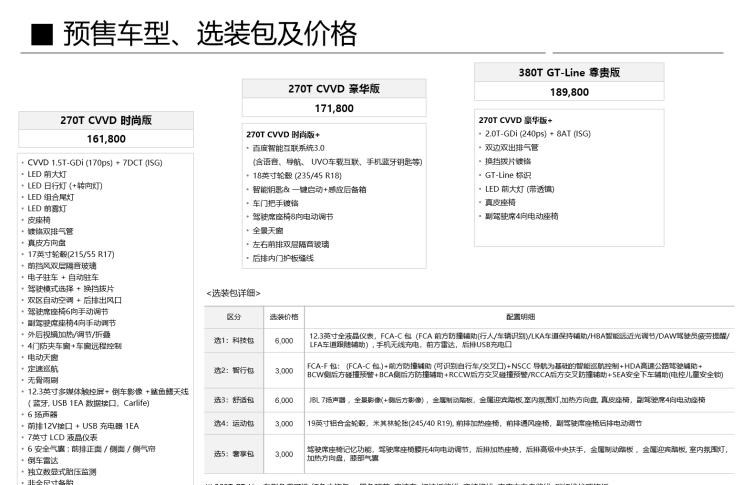Click the 6,000 price in 科技包 row
744x485 pixels.
(x=284, y=341)
